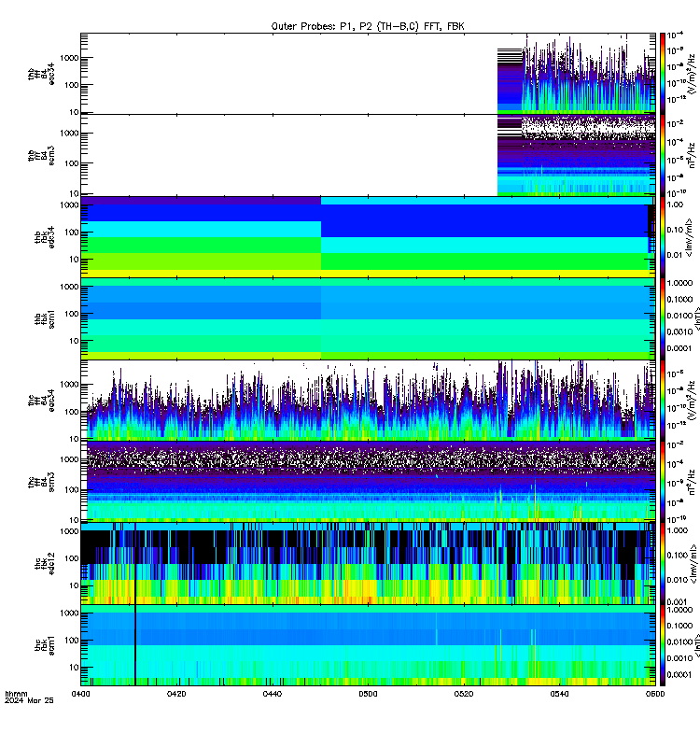Click the 1.0000 value on the thb fbk scm1 color bar
Image resolution: width=700 pixels, height=747 pixels.
[x=679, y=283]
